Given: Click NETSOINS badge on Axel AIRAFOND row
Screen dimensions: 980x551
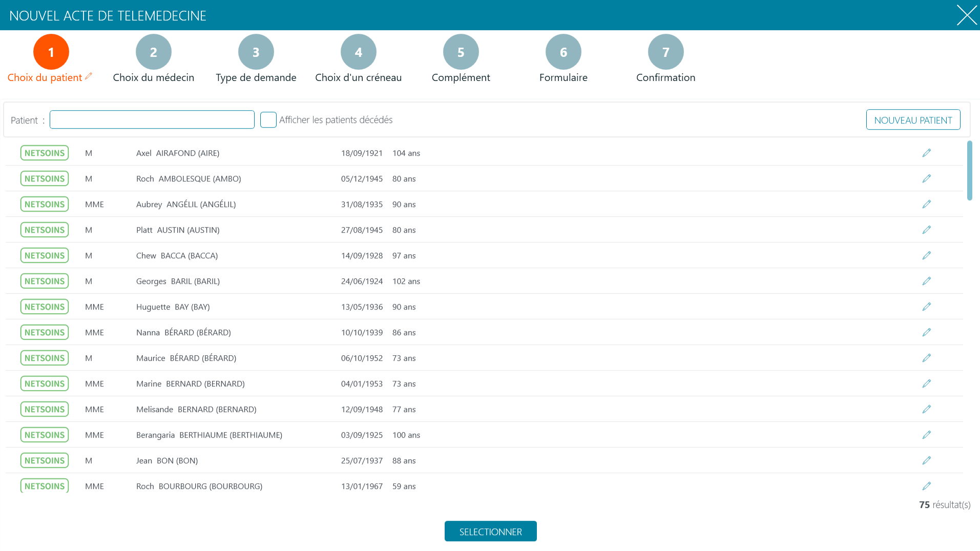Looking at the screenshot, I should tap(45, 153).
